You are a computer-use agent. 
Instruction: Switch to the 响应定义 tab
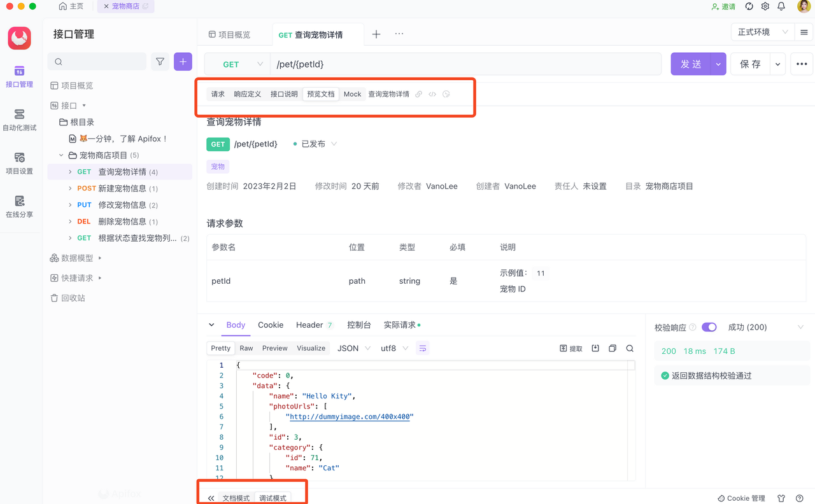click(x=247, y=94)
